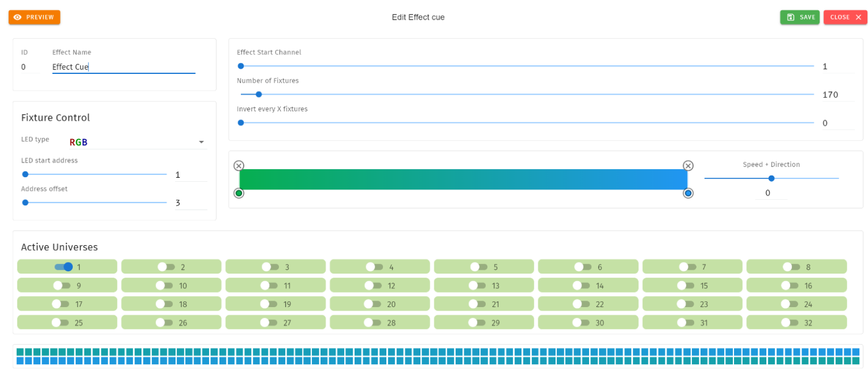Switch on universe 23
Viewport: 868px width, 381px height.
point(686,304)
